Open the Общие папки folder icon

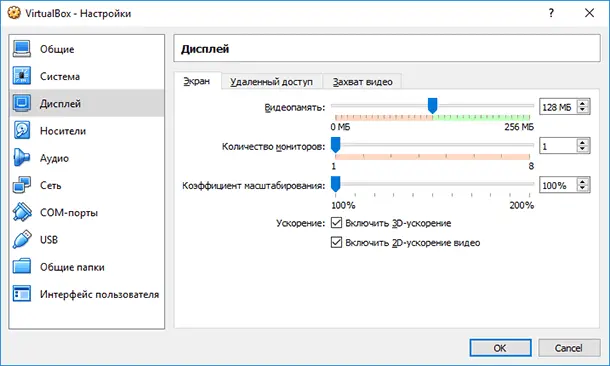22,266
